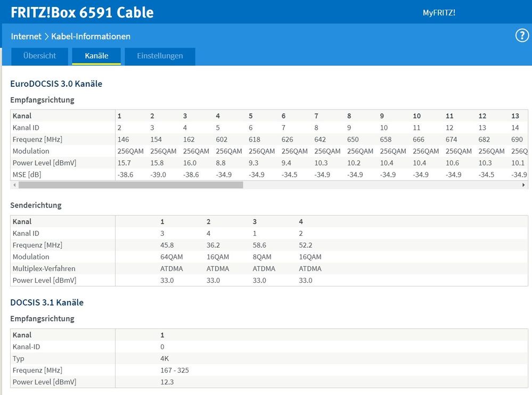The image size is (532, 395).
Task: Click the Kabel-Informationen breadcrumb
Action: pos(91,36)
